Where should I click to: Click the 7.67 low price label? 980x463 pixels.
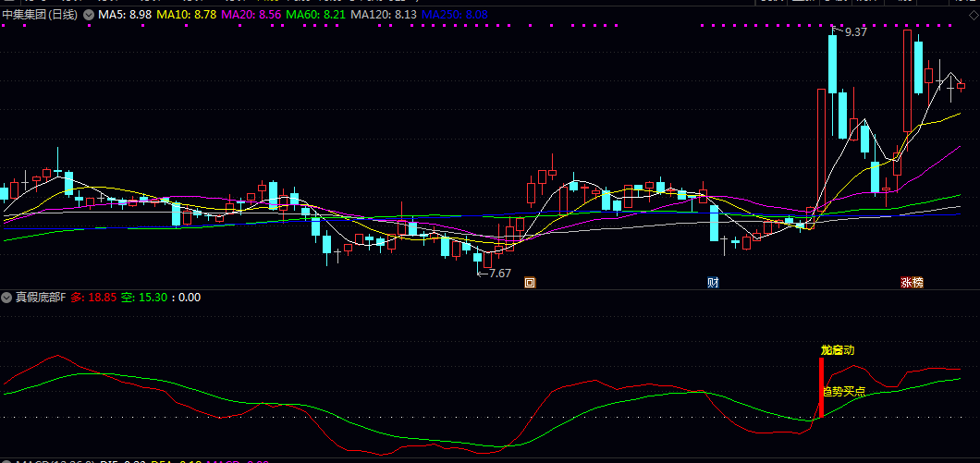[x=500, y=273]
